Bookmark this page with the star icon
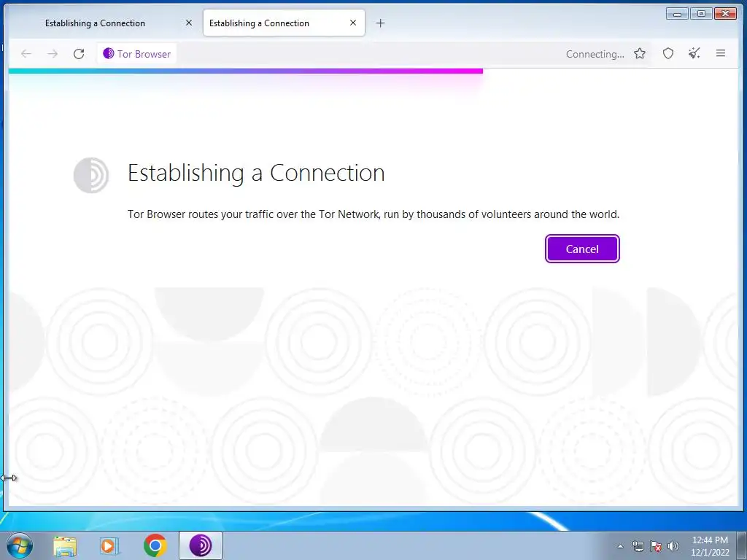Screen dimensions: 747x560 coord(640,53)
